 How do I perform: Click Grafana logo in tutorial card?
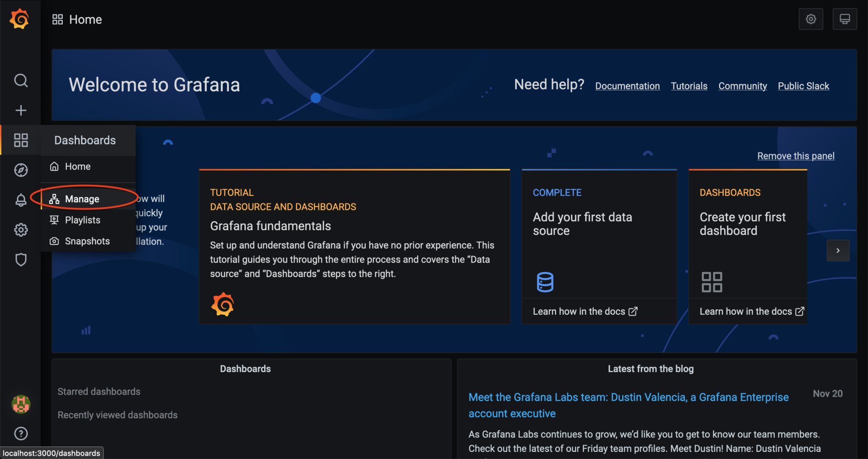(x=223, y=304)
